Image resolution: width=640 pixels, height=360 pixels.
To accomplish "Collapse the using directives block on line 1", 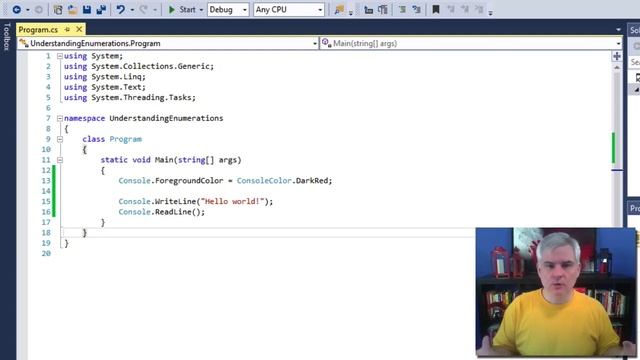I will (60, 56).
